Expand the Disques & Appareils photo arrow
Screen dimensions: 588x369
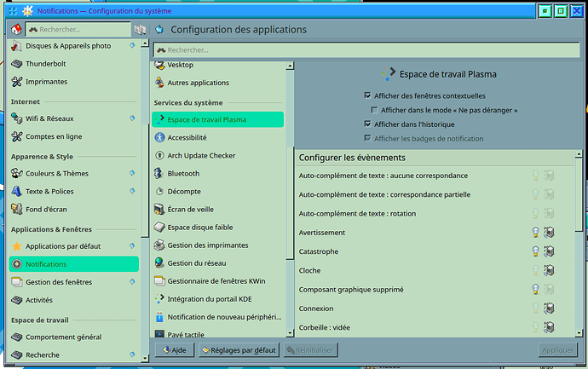click(x=132, y=45)
